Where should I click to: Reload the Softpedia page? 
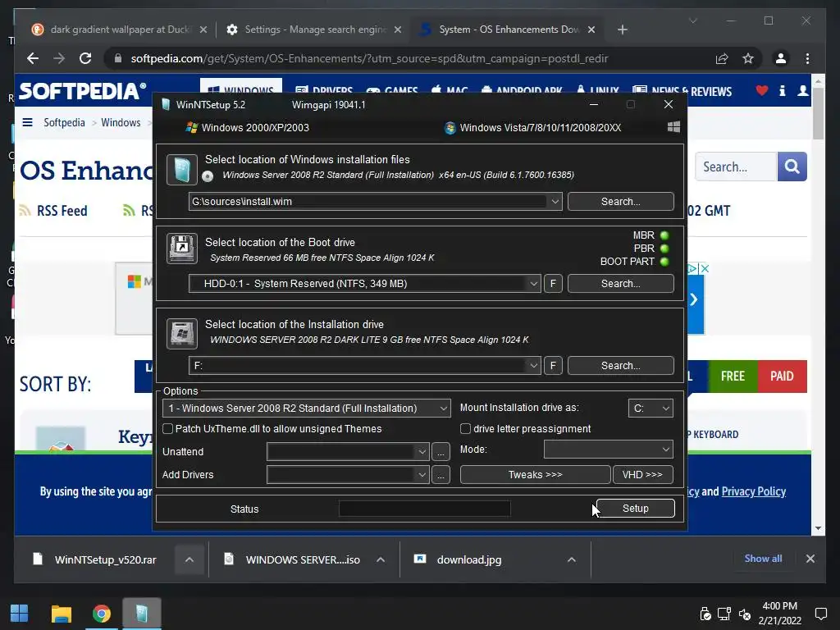[85, 58]
